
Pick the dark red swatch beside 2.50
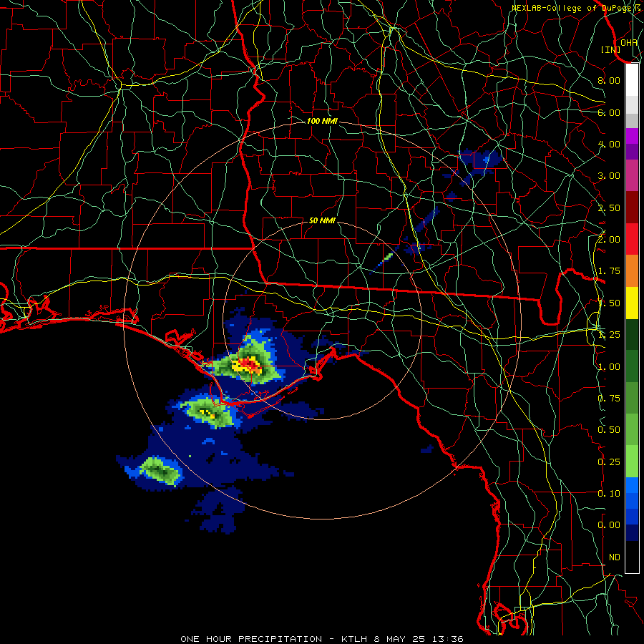pyautogui.click(x=632, y=208)
